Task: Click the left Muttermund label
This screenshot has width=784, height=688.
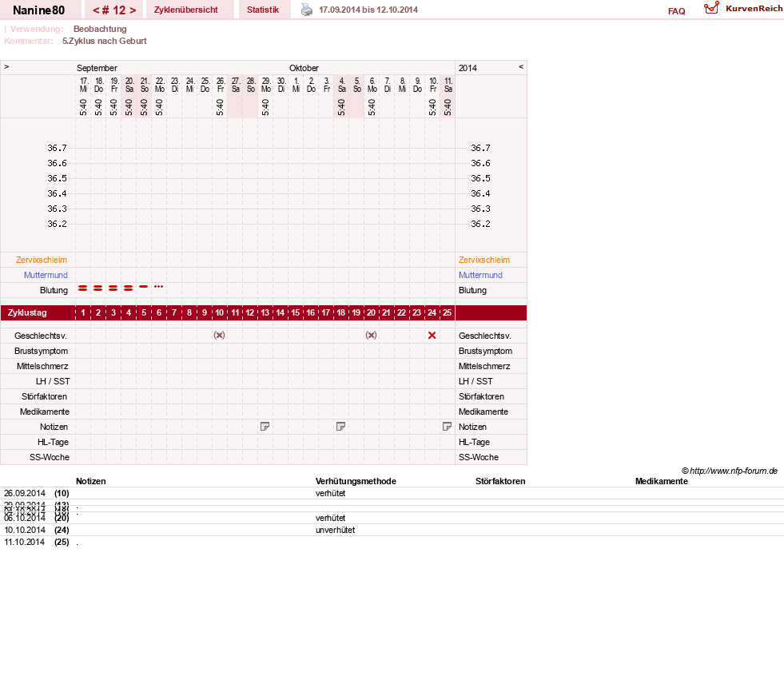Action: pyautogui.click(x=46, y=275)
